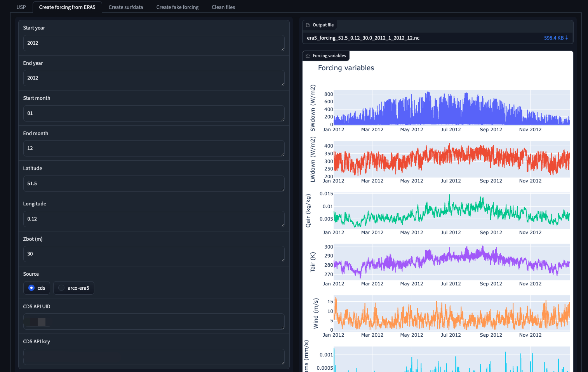Click the Wind orange chart area
The height and width of the screenshot is (372, 588).
[452, 313]
